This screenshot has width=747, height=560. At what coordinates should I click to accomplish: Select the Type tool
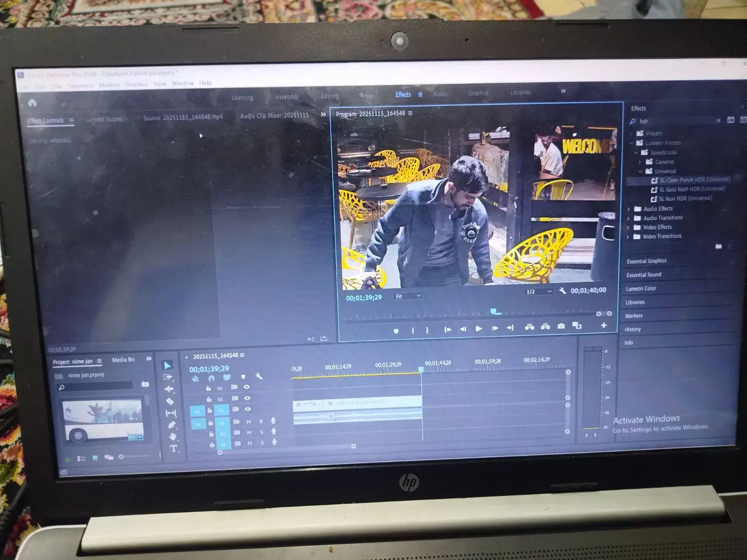[173, 448]
